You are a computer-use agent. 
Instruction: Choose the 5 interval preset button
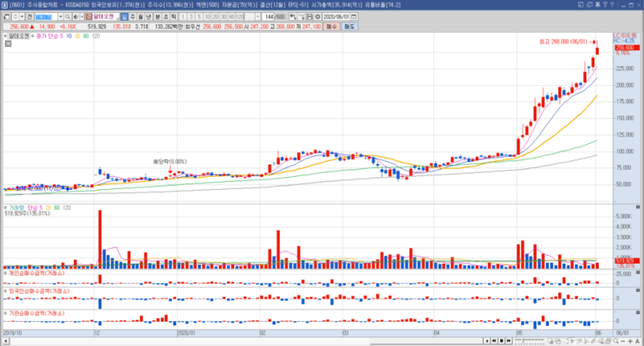click(x=199, y=16)
